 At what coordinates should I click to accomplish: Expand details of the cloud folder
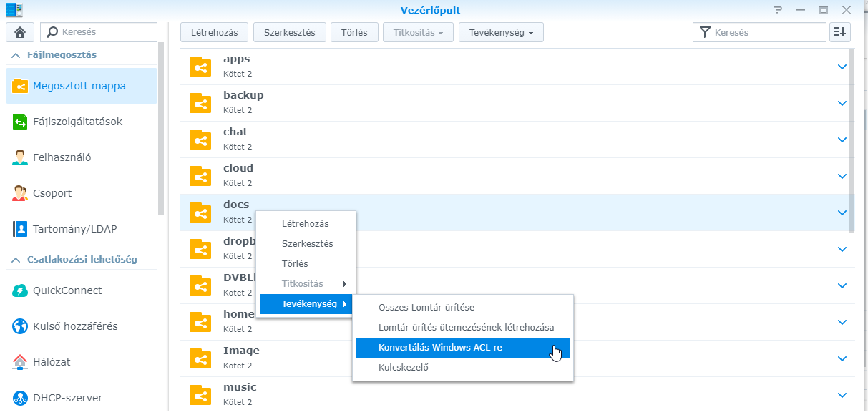click(842, 176)
